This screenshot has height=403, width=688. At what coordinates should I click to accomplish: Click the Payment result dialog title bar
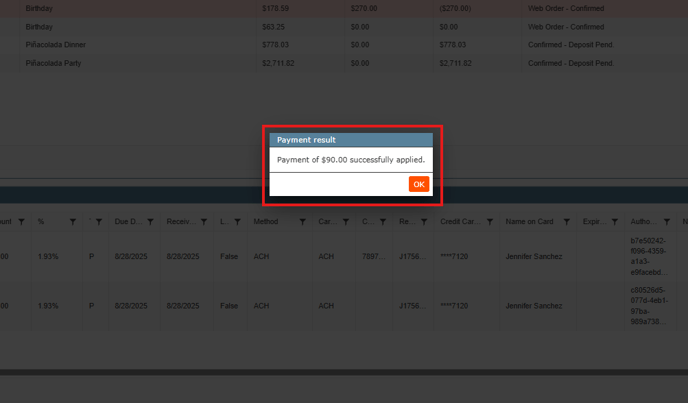pos(351,140)
